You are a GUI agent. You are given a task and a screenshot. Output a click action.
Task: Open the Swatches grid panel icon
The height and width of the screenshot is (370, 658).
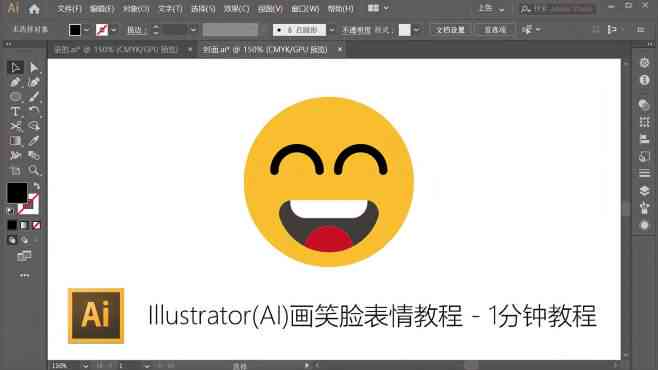[645, 122]
